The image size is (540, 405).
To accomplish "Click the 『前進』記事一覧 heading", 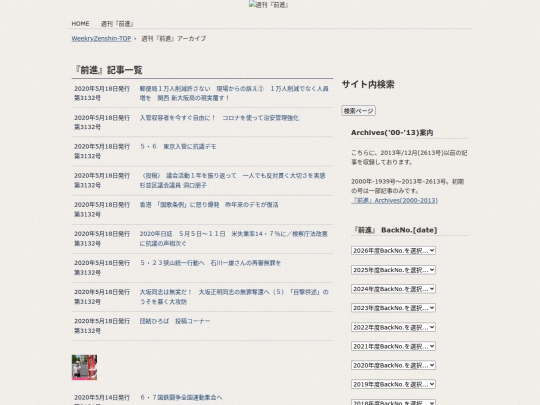I will point(108,70).
